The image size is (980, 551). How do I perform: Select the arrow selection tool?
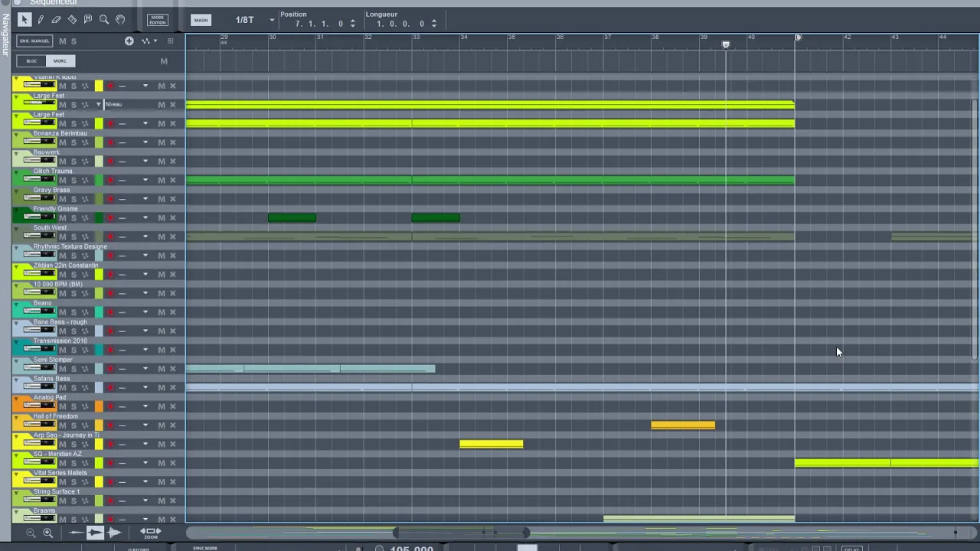point(24,19)
